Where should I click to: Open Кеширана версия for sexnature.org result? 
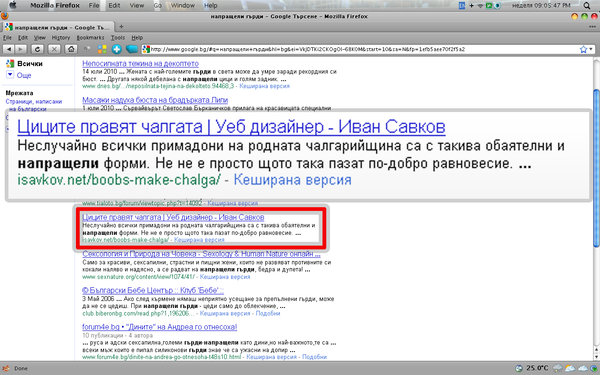tap(225, 276)
